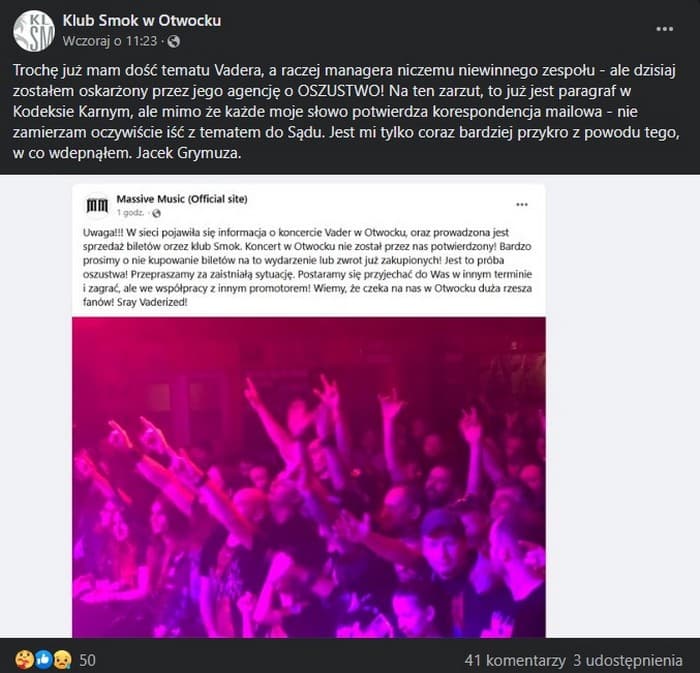Open Massive Music (Official site) page link

[182, 199]
